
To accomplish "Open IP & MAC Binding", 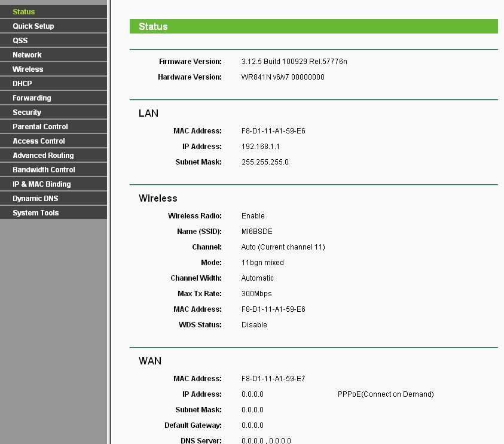I will coord(41,184).
